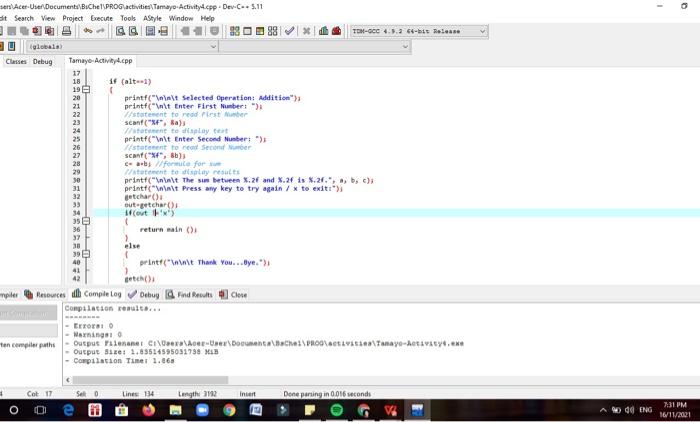The image size is (700, 422).
Task: Open the Replace toolbar icon
Action: (x=133, y=31)
